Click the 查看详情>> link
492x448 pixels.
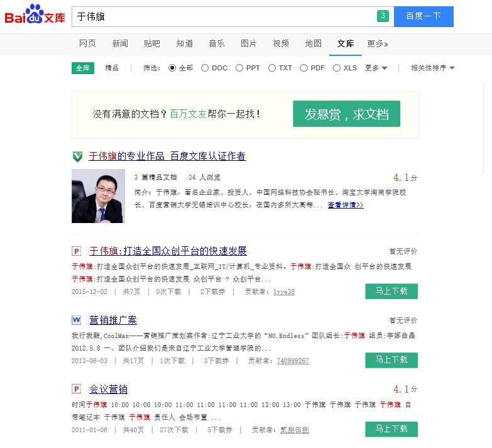(346, 205)
